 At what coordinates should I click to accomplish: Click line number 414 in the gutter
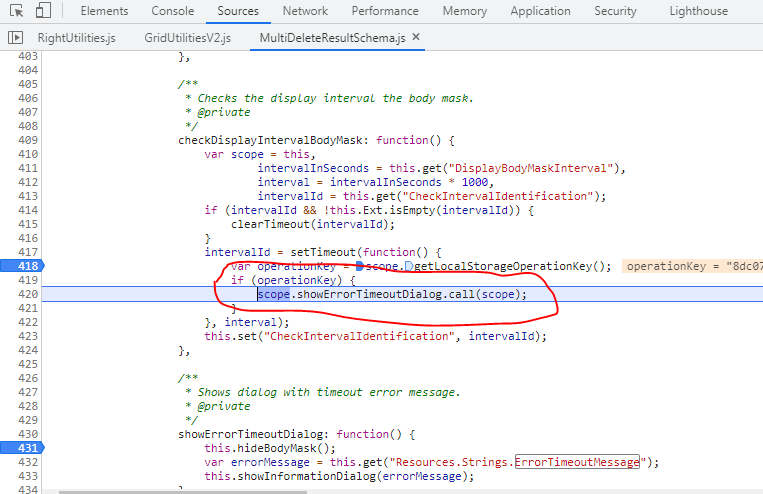28,210
